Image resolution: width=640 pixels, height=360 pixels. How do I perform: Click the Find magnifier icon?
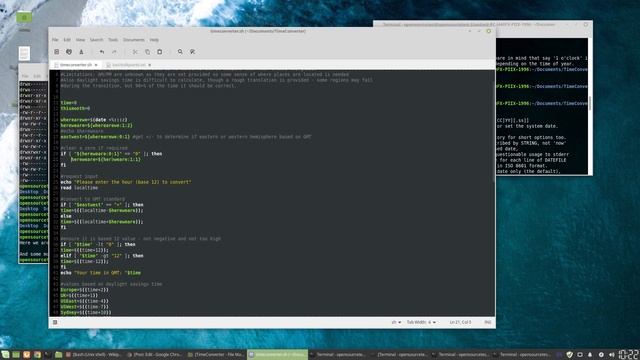click(x=180, y=52)
